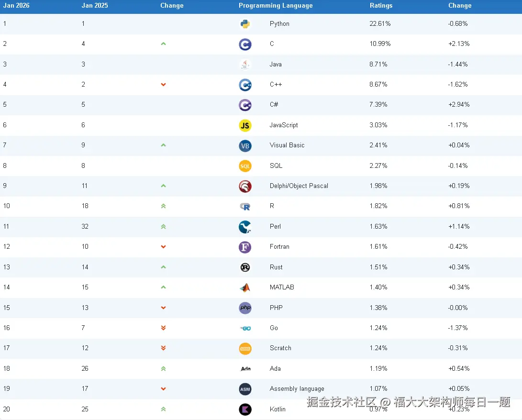Click the Programming Language column header
This screenshot has width=522, height=420.
tap(276, 6)
